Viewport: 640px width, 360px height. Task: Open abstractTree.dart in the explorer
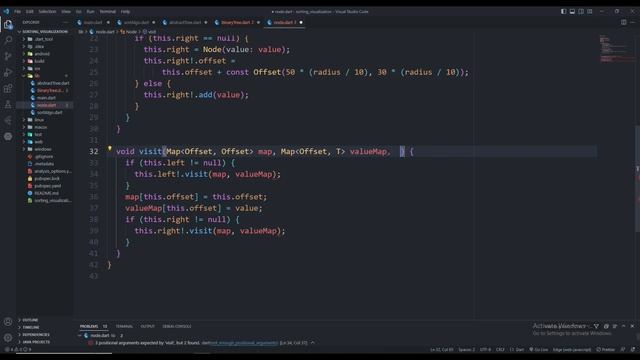click(45, 83)
